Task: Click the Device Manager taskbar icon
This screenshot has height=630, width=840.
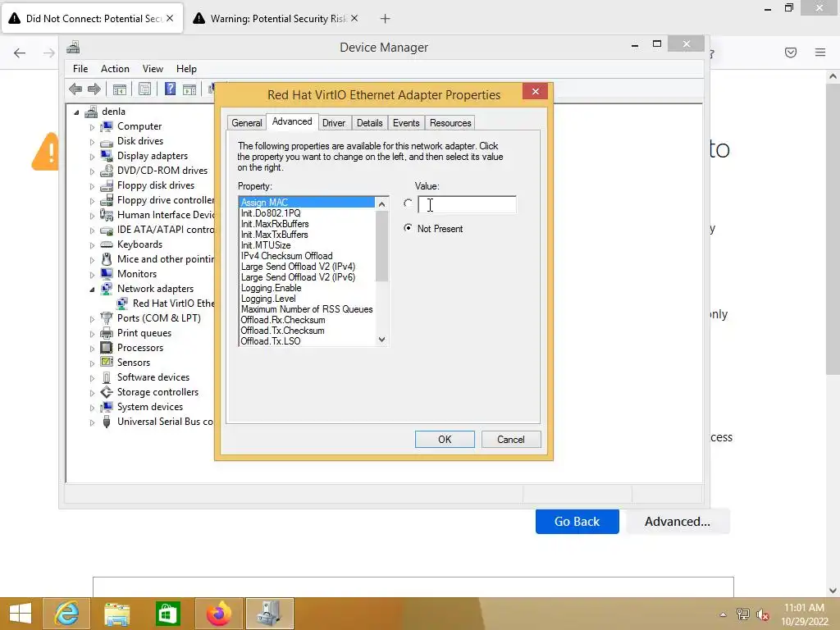Action: (269, 614)
